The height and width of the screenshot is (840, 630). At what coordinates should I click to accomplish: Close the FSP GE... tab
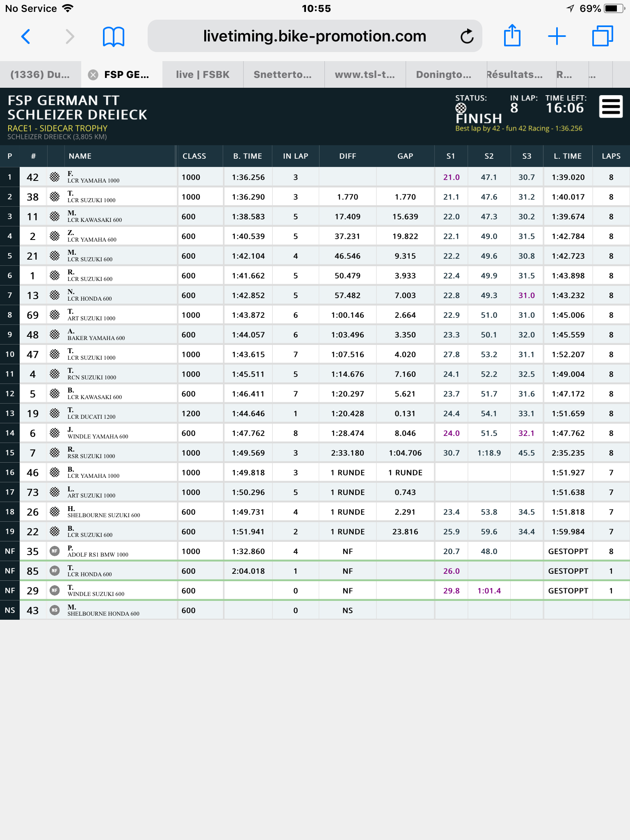coord(93,75)
